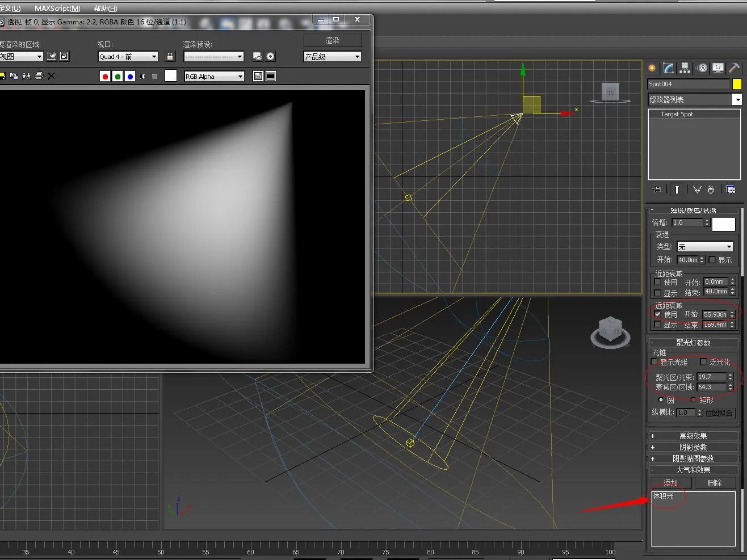747x560 pixels.
Task: Switch to the Hierarchy panel
Action: click(685, 68)
